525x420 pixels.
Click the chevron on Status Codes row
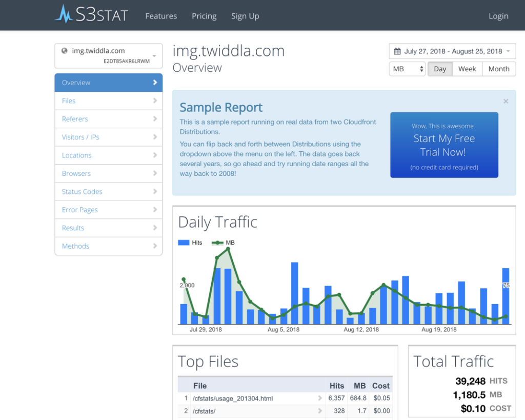pyautogui.click(x=155, y=191)
